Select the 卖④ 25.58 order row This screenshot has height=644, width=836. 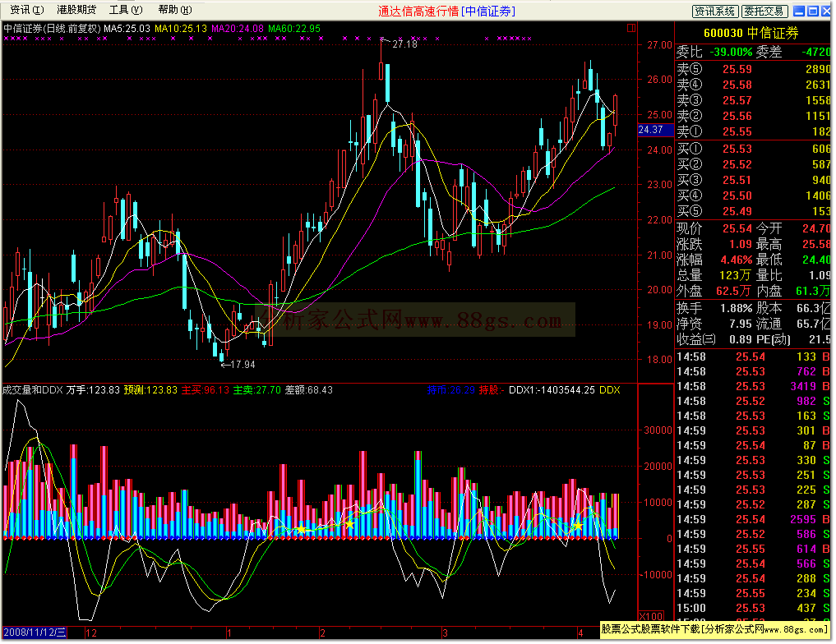(x=753, y=85)
